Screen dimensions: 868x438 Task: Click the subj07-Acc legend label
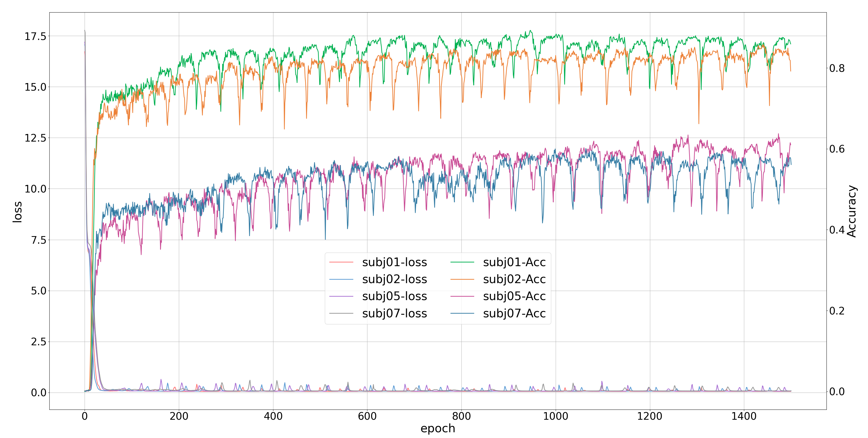pos(514,313)
